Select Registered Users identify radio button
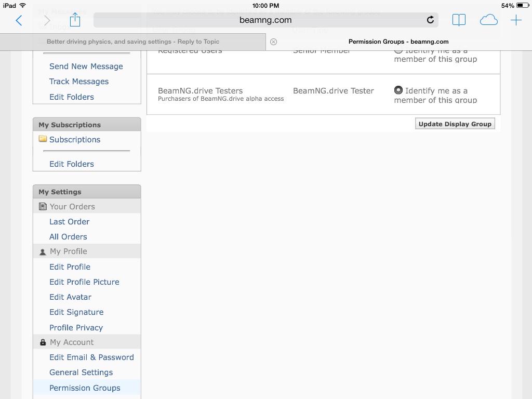This screenshot has height=399, width=532. coord(398,51)
